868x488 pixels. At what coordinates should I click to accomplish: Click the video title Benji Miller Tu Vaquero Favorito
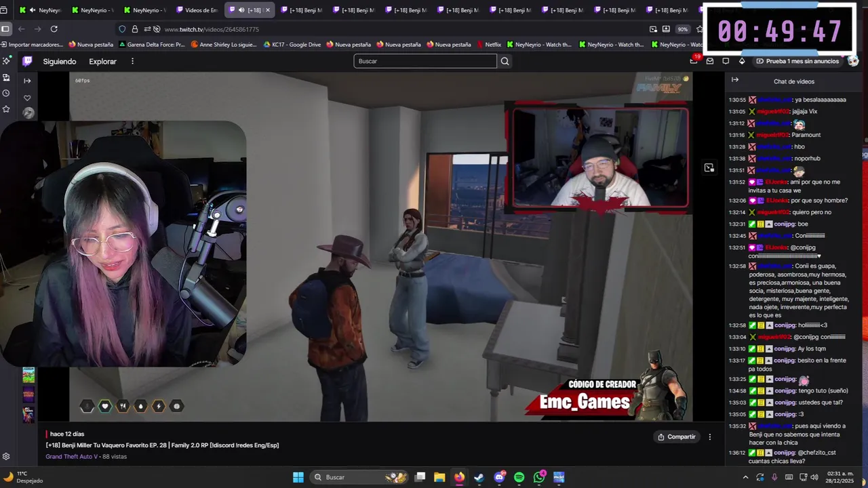162,445
